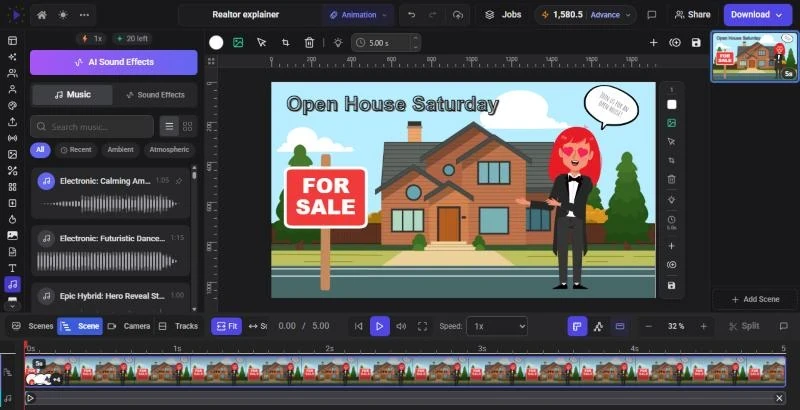This screenshot has width=800, height=410.
Task: Switch to the Sound Effects tab
Action: pos(156,95)
